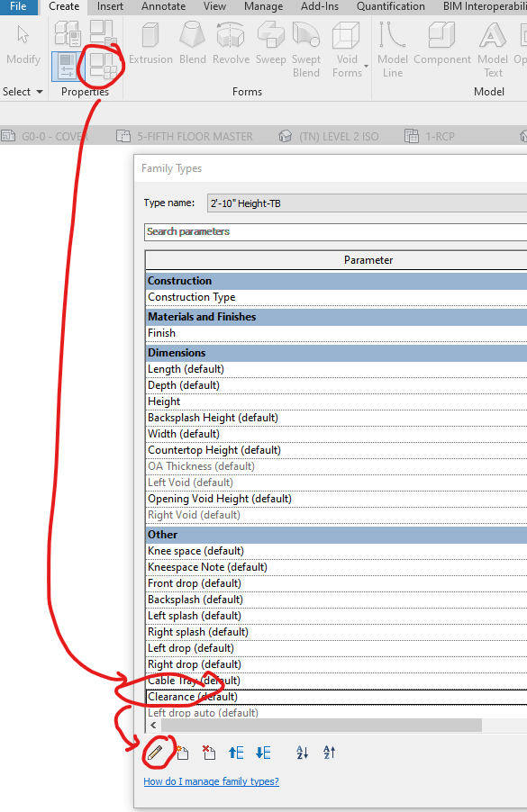Click the Move Parameter Down icon
The image size is (527, 812).
263,753
